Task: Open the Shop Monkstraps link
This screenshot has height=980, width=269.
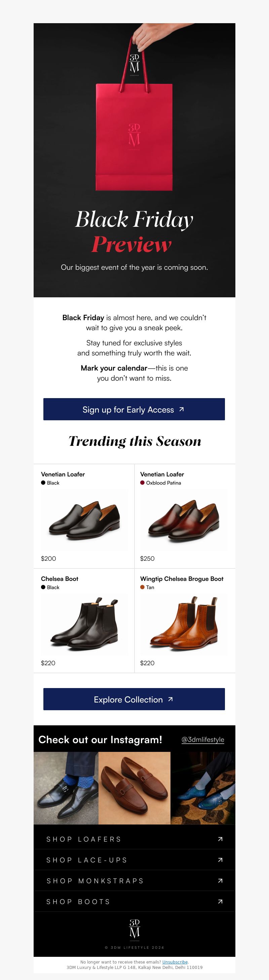Action: 134,881
